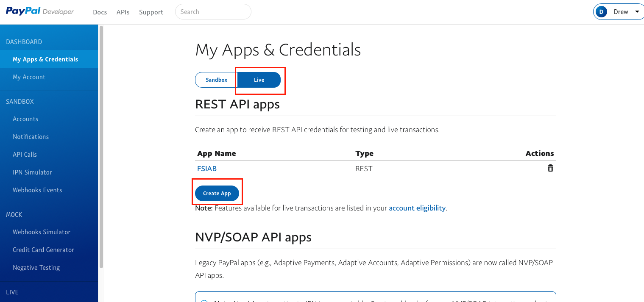
Task: Click the MOCK section heading
Action: pyautogui.click(x=14, y=215)
